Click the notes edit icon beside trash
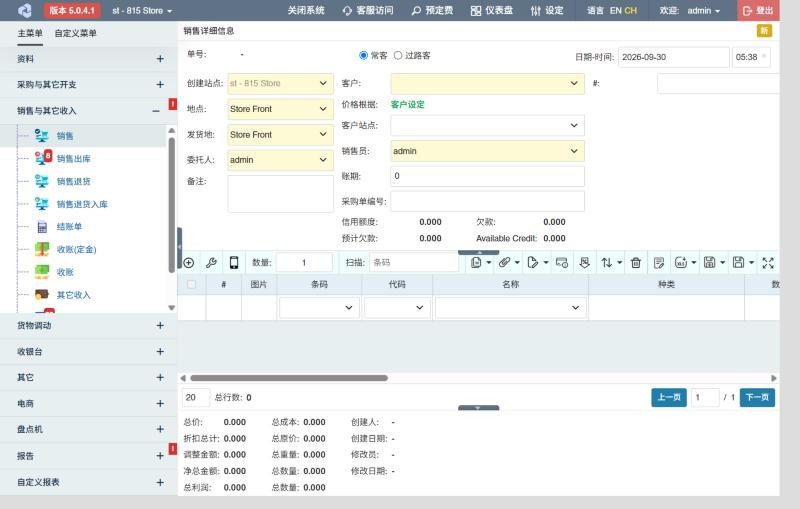Screen dimensions: 800x509 pos(659,263)
